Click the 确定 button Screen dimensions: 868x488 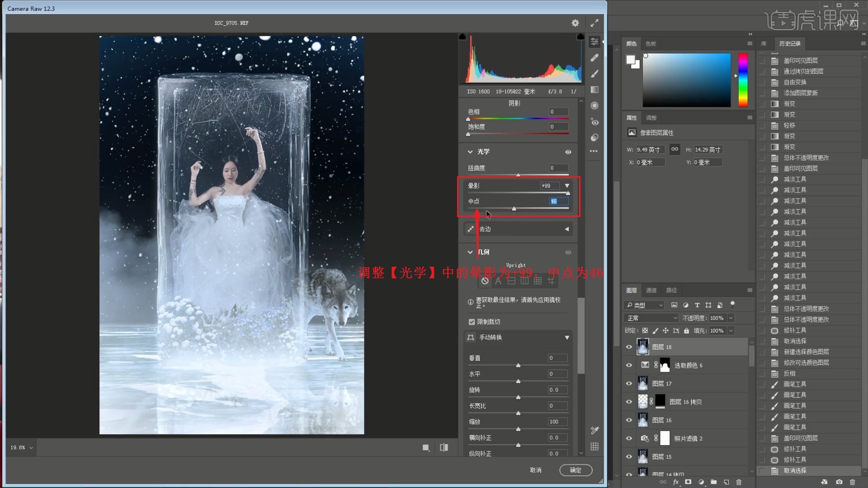click(576, 470)
